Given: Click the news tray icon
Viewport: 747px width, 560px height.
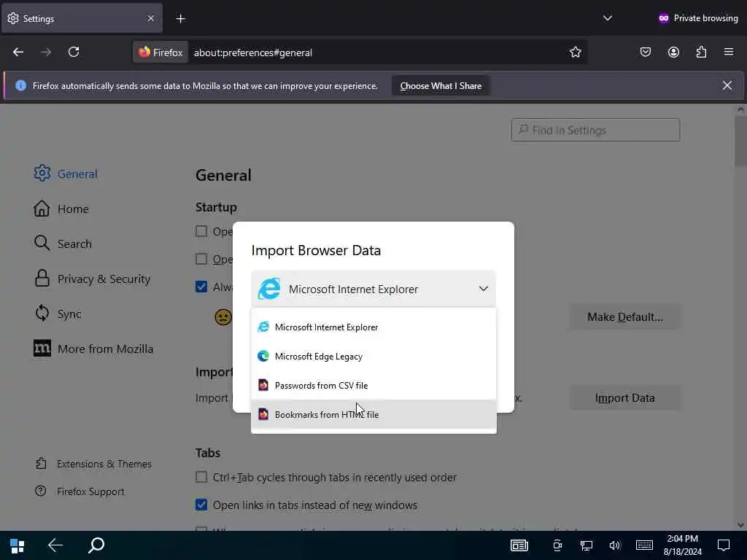Looking at the screenshot, I should coord(519,545).
